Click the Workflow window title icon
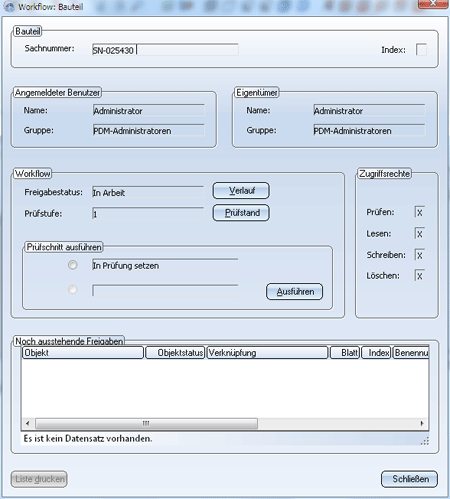 click(9, 7)
